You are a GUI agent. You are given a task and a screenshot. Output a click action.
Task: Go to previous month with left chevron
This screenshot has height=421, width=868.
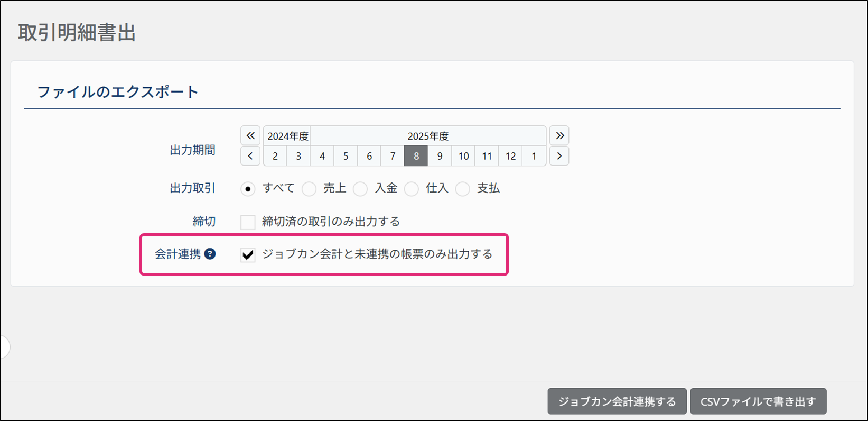tap(250, 156)
